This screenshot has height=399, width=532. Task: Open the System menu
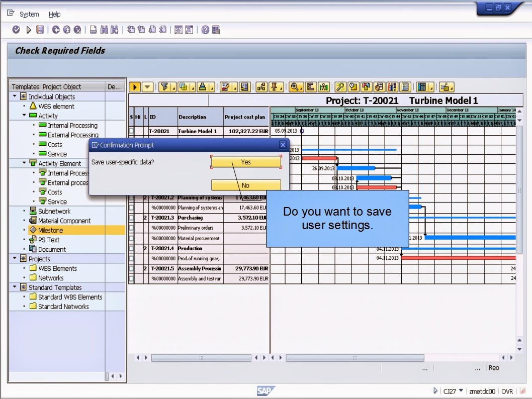28,14
